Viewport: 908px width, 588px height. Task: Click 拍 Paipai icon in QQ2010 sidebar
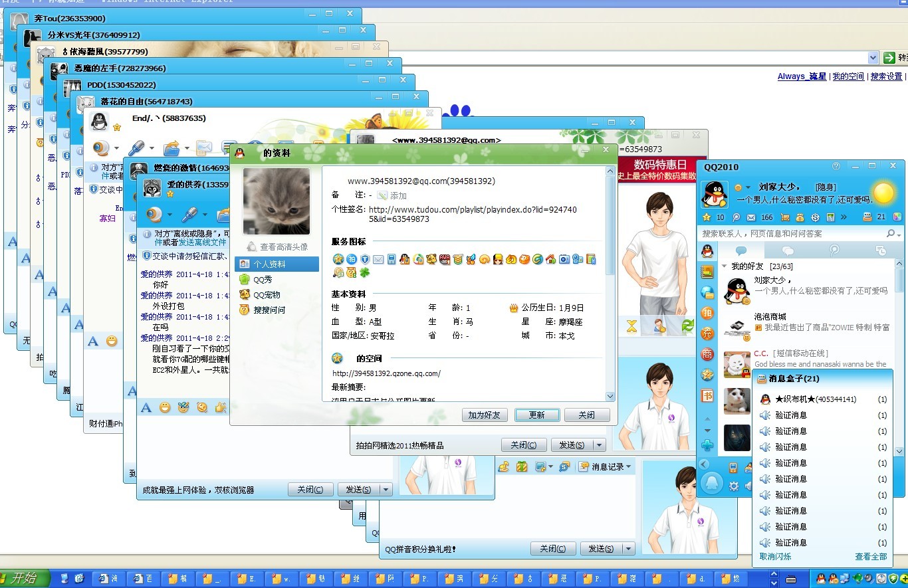[x=707, y=313]
